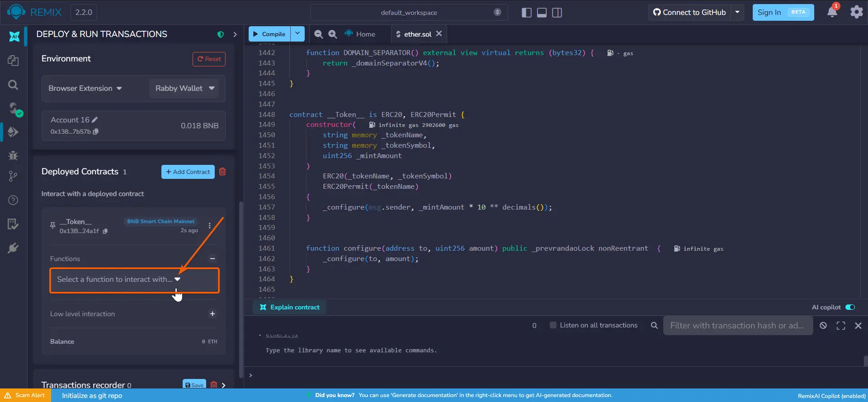Copy the _Token_ contract address

click(105, 231)
